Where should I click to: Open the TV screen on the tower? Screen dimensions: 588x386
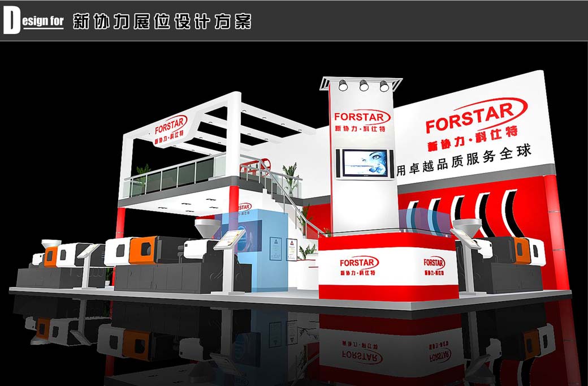pyautogui.click(x=362, y=163)
